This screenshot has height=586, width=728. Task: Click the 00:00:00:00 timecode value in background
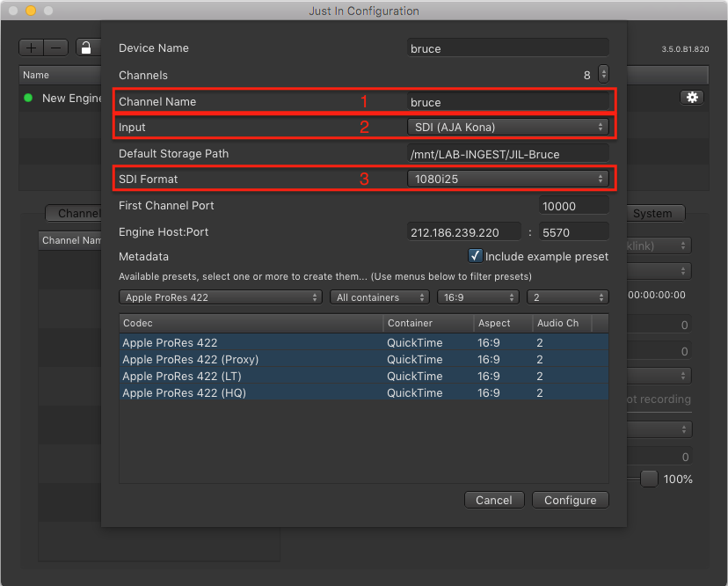(657, 295)
